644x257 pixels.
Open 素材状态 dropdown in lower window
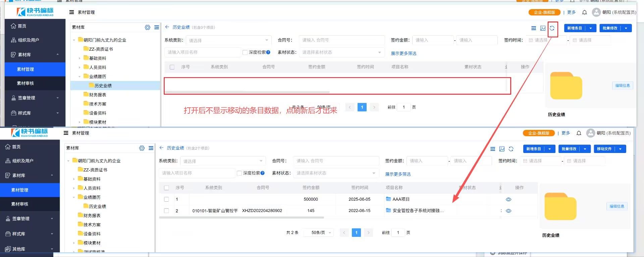pyautogui.click(x=336, y=173)
